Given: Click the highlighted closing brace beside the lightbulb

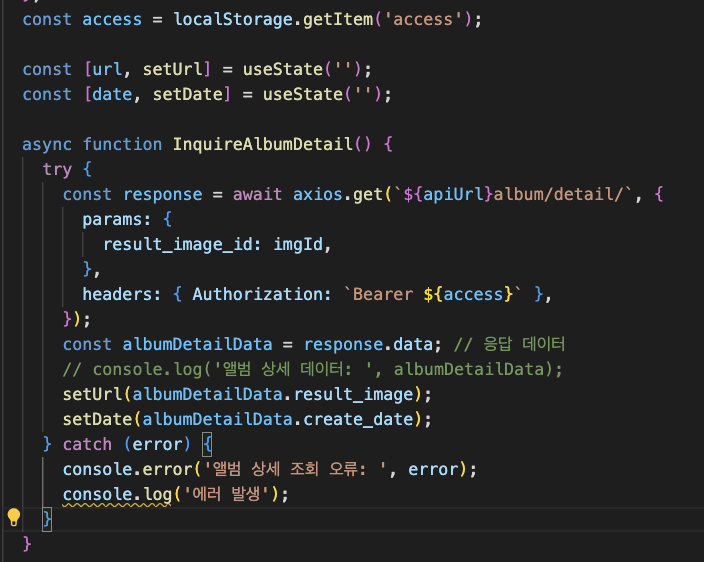Looking at the screenshot, I should [x=47, y=519].
